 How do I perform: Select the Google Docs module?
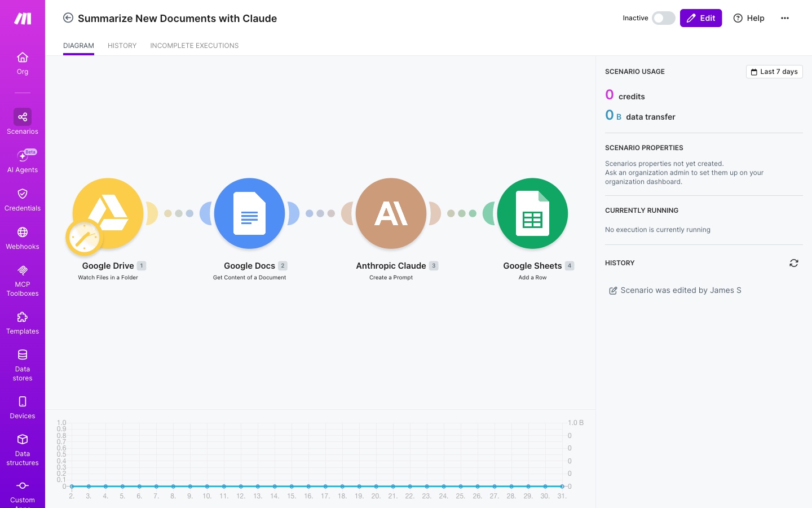click(x=249, y=213)
